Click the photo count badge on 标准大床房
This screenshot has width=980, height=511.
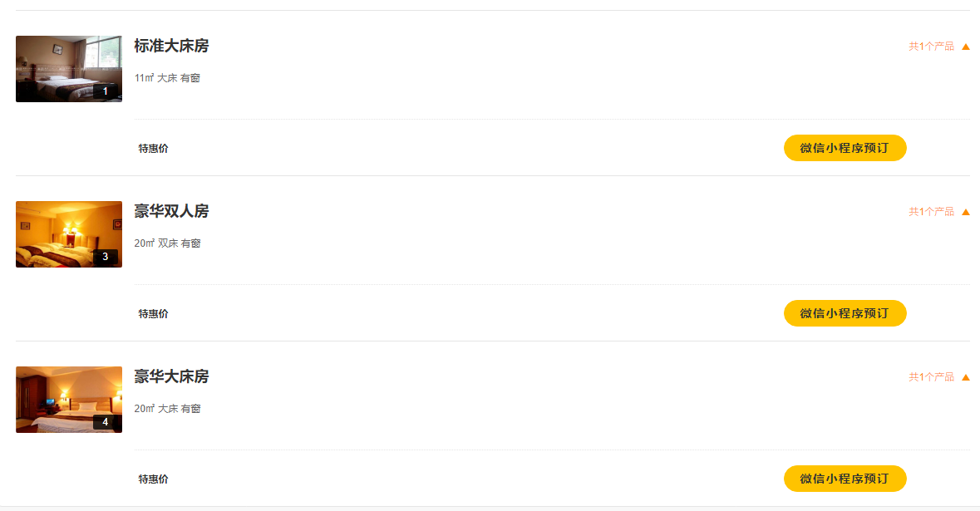point(106,91)
